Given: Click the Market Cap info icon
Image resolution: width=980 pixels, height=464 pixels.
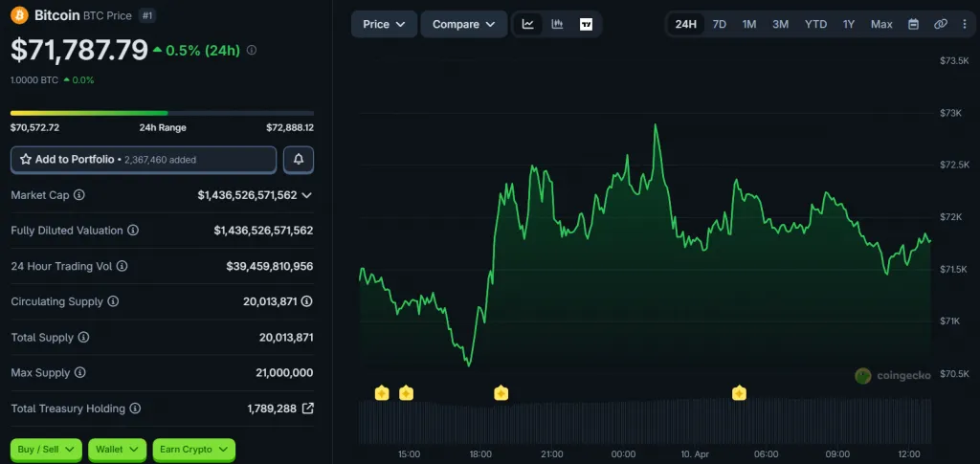Looking at the screenshot, I should tap(78, 195).
